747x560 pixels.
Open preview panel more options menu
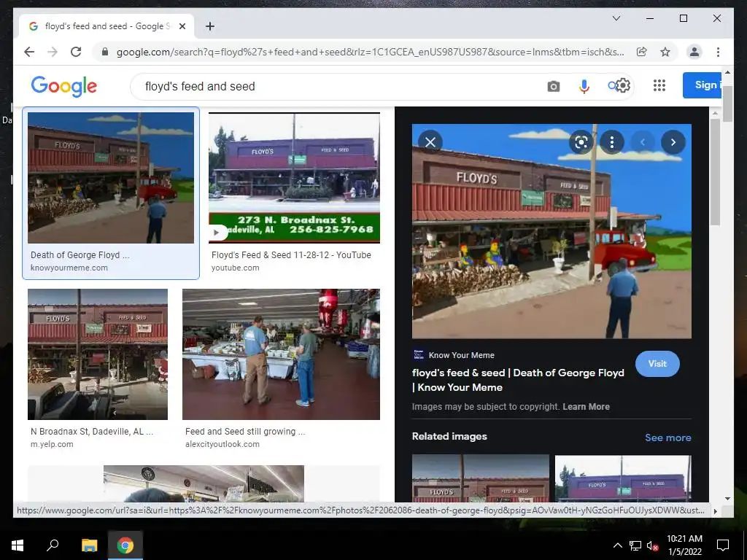pos(612,142)
